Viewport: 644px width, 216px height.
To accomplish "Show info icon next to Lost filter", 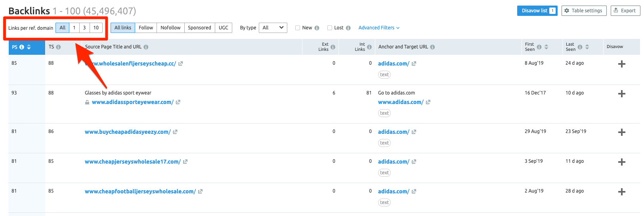I will 348,28.
